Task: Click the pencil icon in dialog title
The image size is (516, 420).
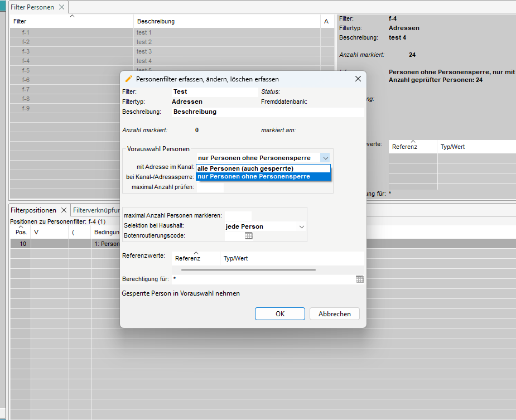Action: (x=129, y=79)
